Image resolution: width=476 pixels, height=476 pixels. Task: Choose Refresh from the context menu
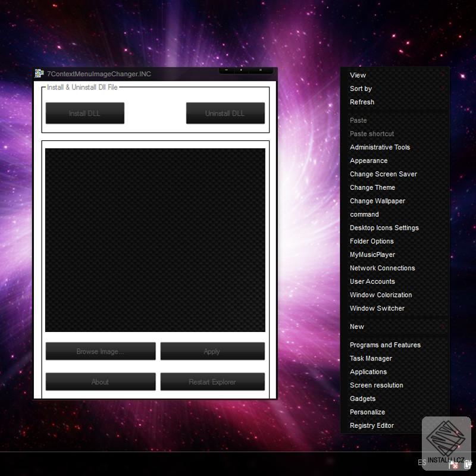(x=395, y=102)
